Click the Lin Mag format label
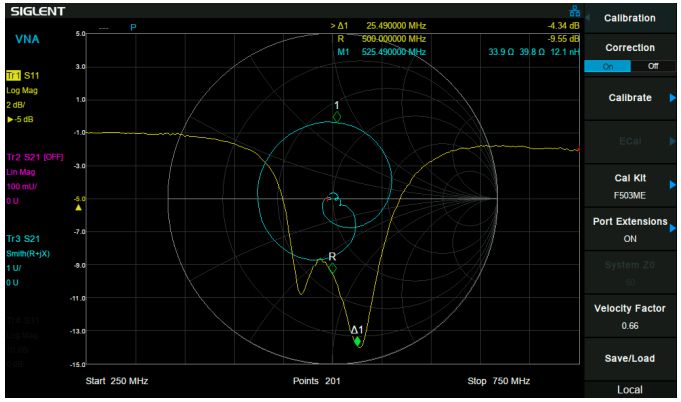Viewport: 681px width, 402px height. point(21,172)
